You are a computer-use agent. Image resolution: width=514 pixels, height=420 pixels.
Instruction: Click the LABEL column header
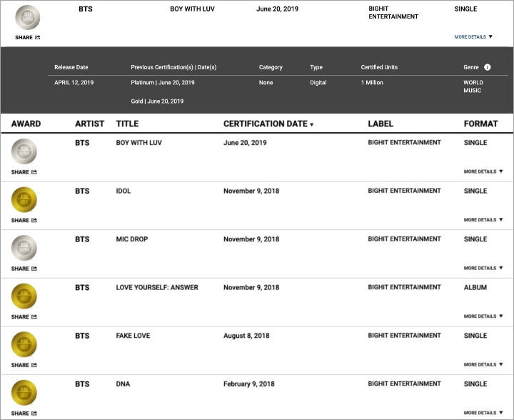[x=381, y=124]
